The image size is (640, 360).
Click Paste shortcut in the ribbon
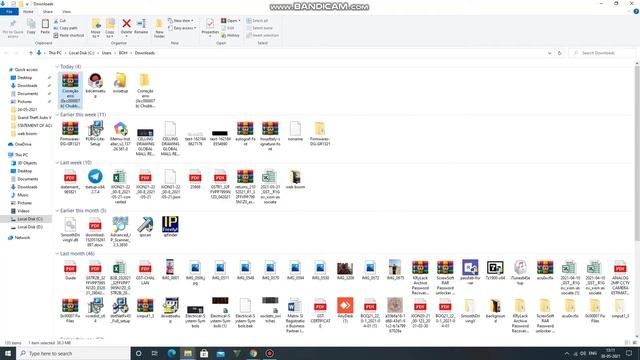(x=69, y=36)
